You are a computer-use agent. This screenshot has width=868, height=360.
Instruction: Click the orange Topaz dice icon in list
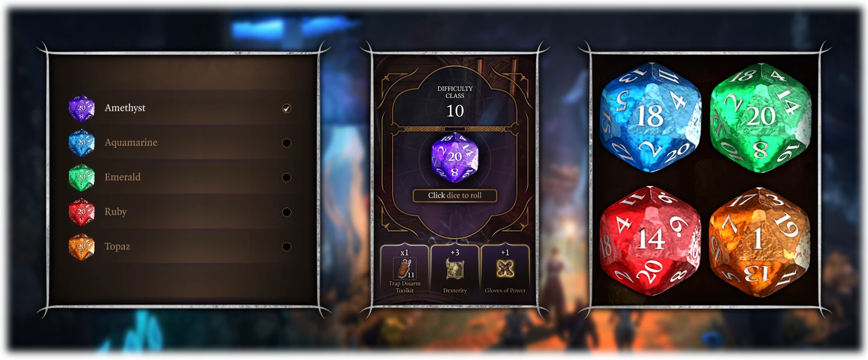pos(82,246)
